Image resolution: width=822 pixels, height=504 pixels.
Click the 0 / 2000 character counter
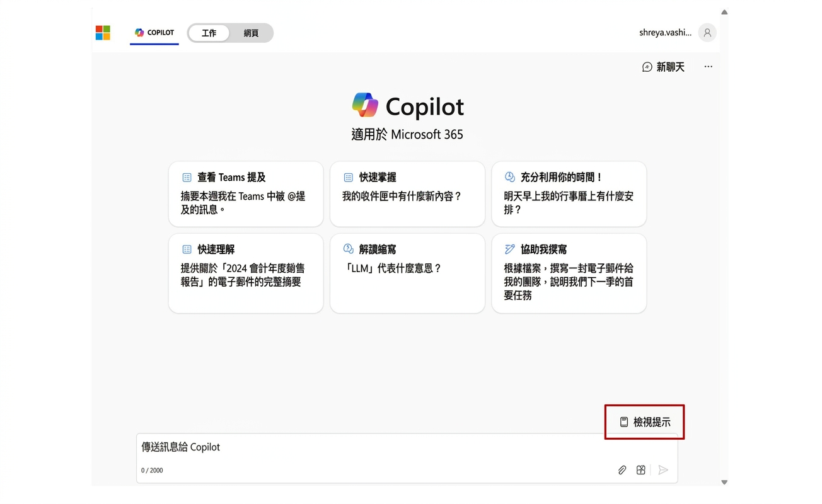point(152,471)
